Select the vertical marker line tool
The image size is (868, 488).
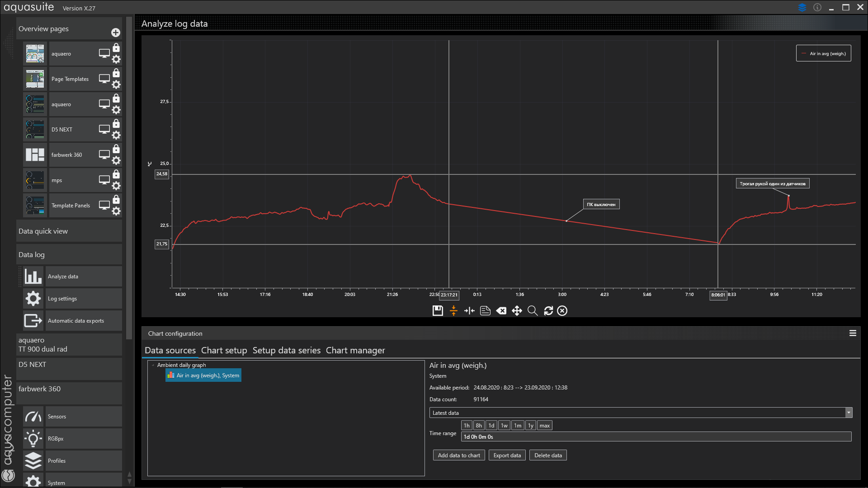[x=469, y=311]
